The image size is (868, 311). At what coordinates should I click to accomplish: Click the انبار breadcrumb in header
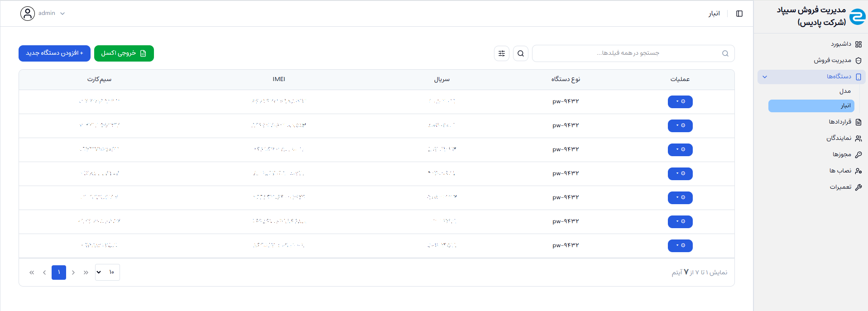click(714, 14)
